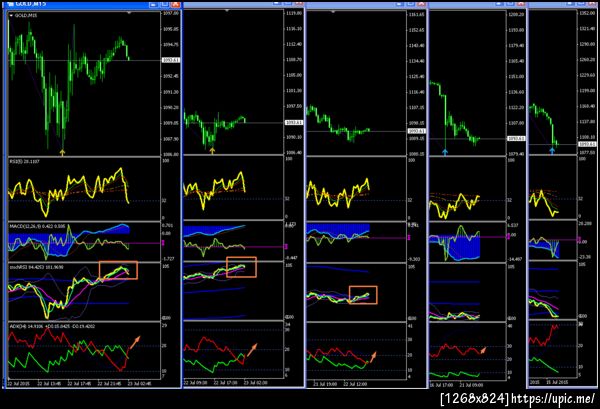Close the third chart window
Viewport: 600px width, 409px height.
[x=421, y=3]
